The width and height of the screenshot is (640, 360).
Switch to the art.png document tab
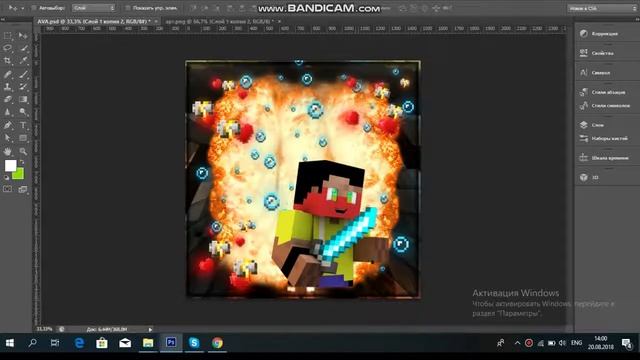pyautogui.click(x=219, y=21)
